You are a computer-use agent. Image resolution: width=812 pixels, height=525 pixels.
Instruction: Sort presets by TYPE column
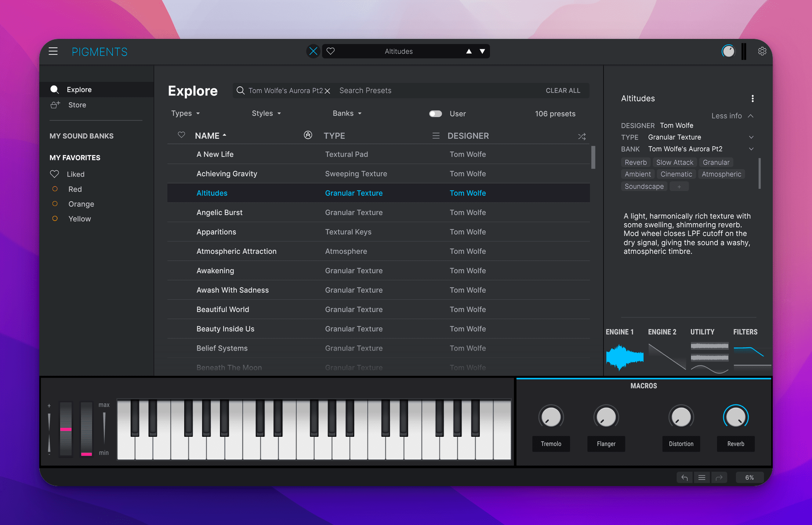[x=334, y=136]
